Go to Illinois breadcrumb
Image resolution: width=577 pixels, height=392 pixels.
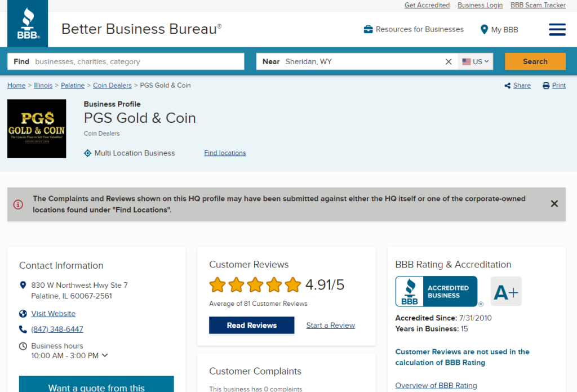(x=43, y=85)
